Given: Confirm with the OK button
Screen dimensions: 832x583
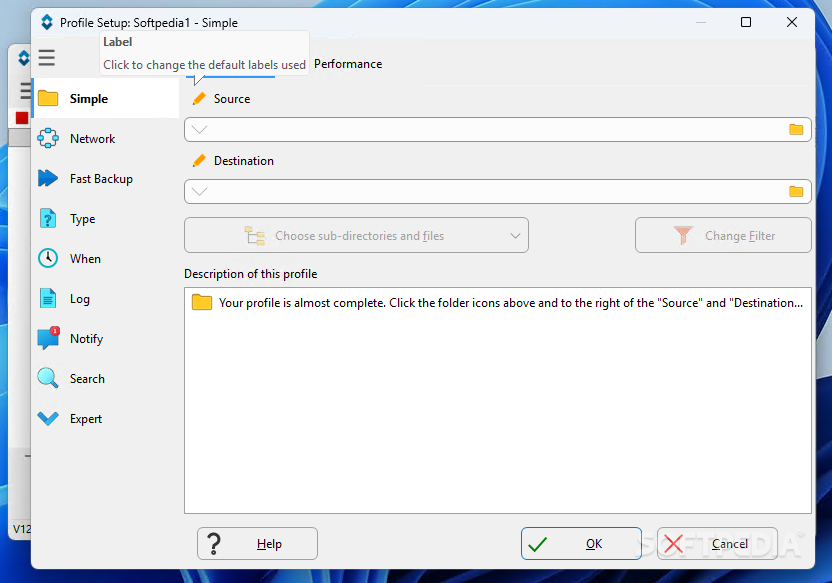Looking at the screenshot, I should click(581, 543).
